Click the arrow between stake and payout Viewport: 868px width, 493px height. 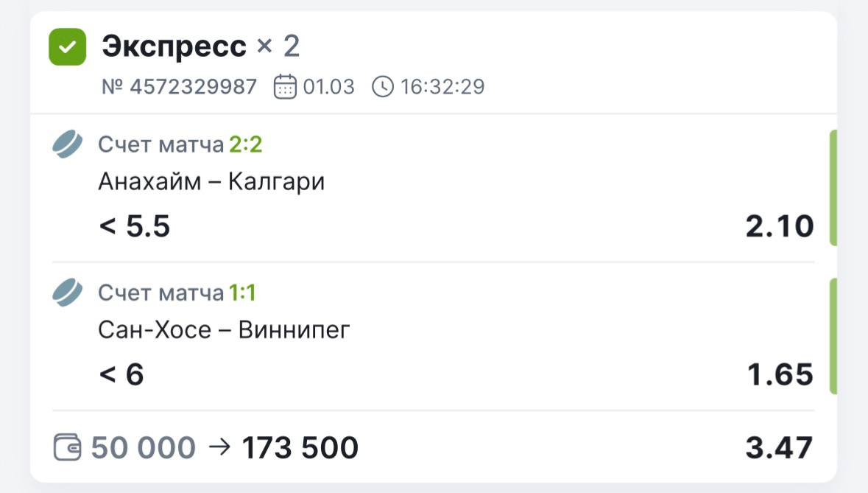(x=219, y=447)
